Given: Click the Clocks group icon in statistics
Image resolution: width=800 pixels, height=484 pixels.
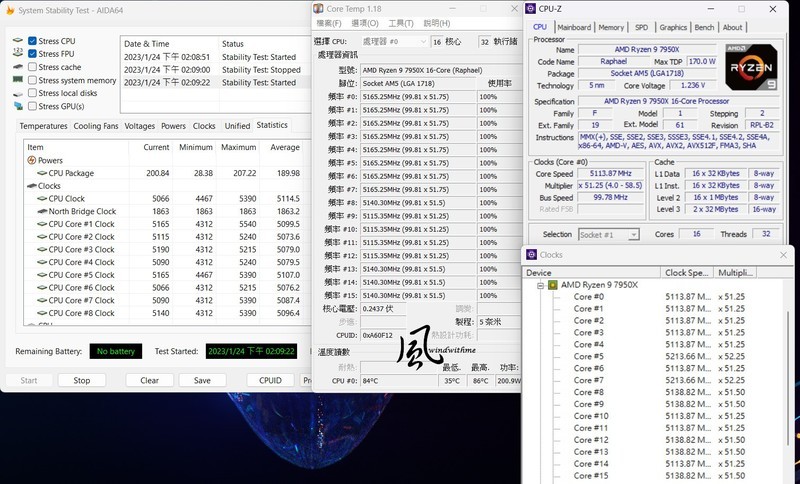Looking at the screenshot, I should (x=32, y=186).
